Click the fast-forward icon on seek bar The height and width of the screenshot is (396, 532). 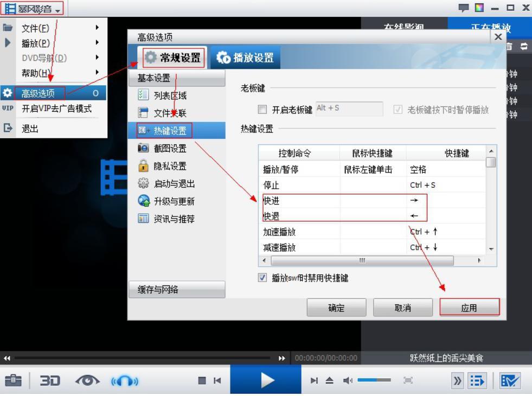pos(281,358)
